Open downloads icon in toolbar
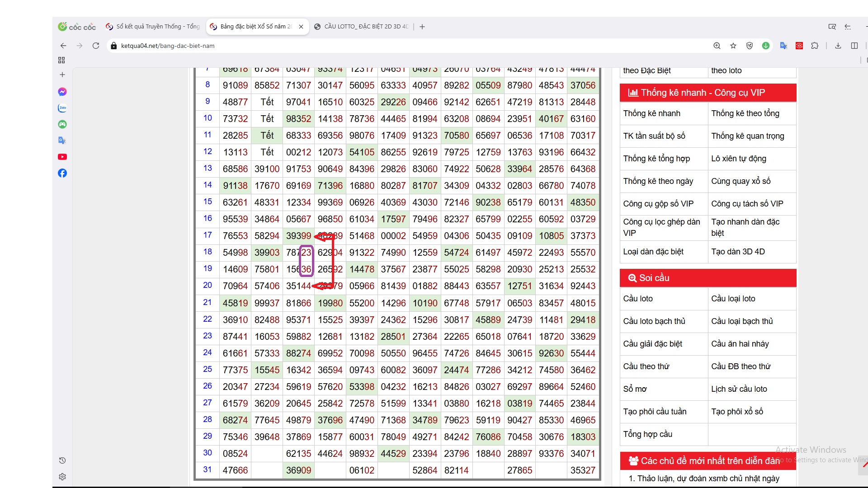This screenshot has width=868, height=488. [838, 46]
